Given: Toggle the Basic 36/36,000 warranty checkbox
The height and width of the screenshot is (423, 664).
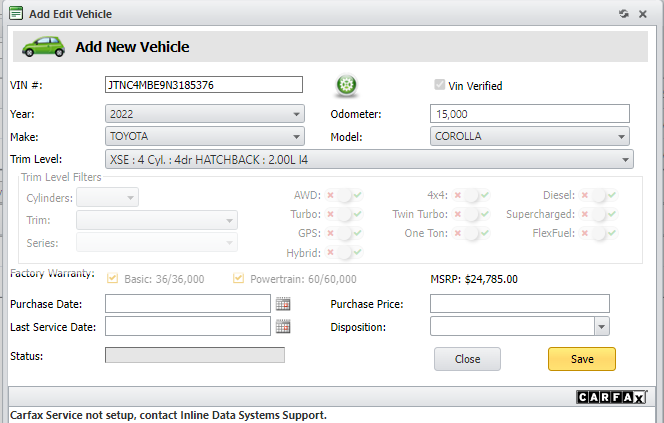Looking at the screenshot, I should pos(113,278).
